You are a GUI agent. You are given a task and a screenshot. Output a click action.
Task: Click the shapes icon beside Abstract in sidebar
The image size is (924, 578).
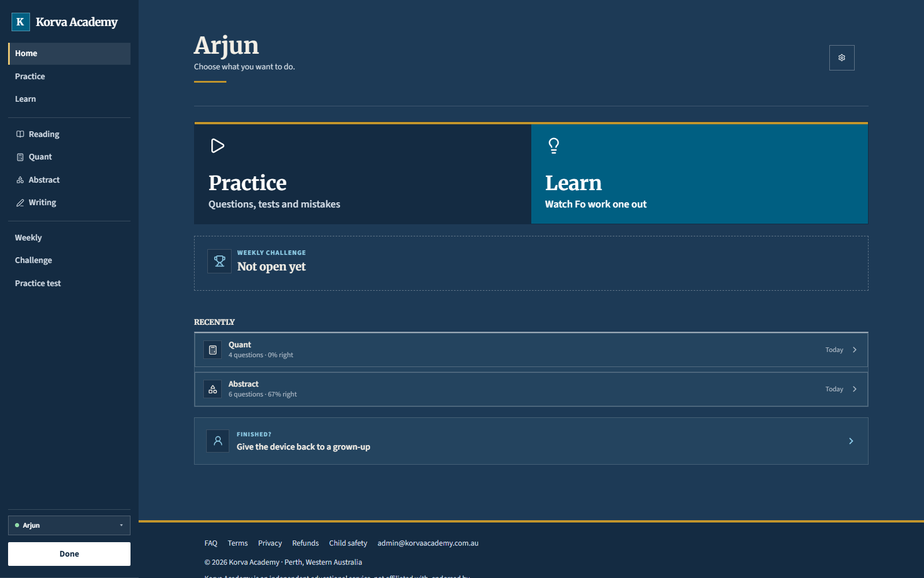pos(20,180)
